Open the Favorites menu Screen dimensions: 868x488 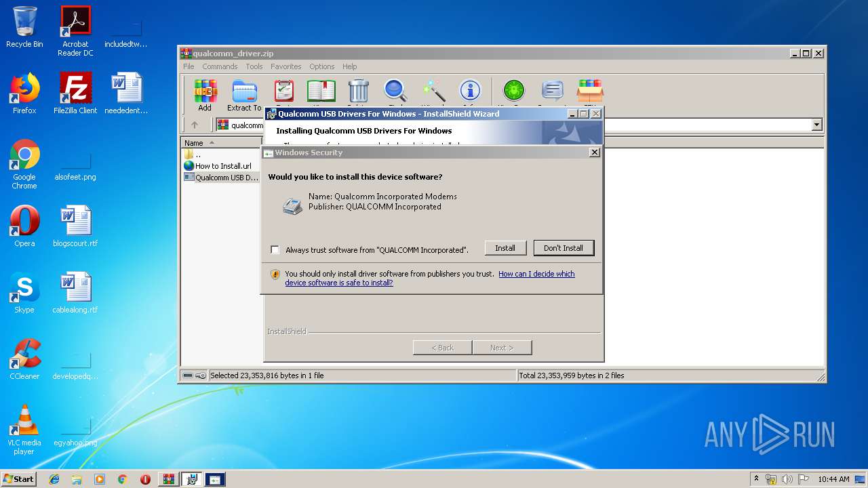tap(285, 66)
